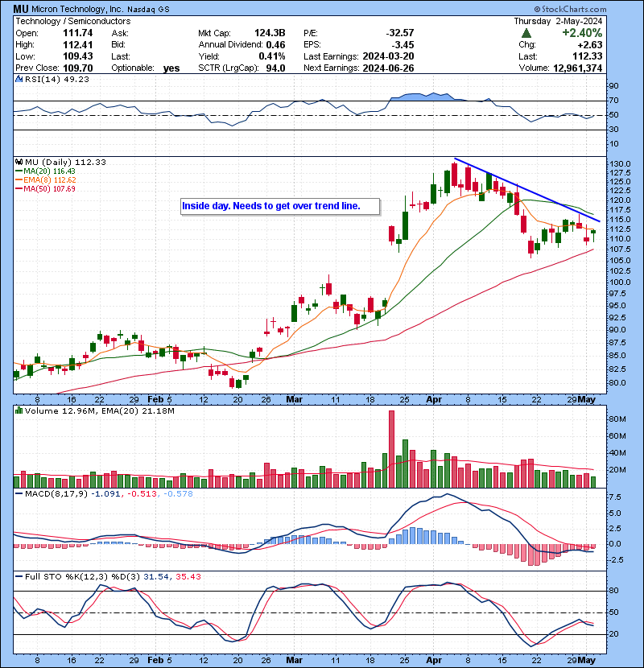Click the MACD(8,17,9) indicator label

pyautogui.click(x=56, y=494)
